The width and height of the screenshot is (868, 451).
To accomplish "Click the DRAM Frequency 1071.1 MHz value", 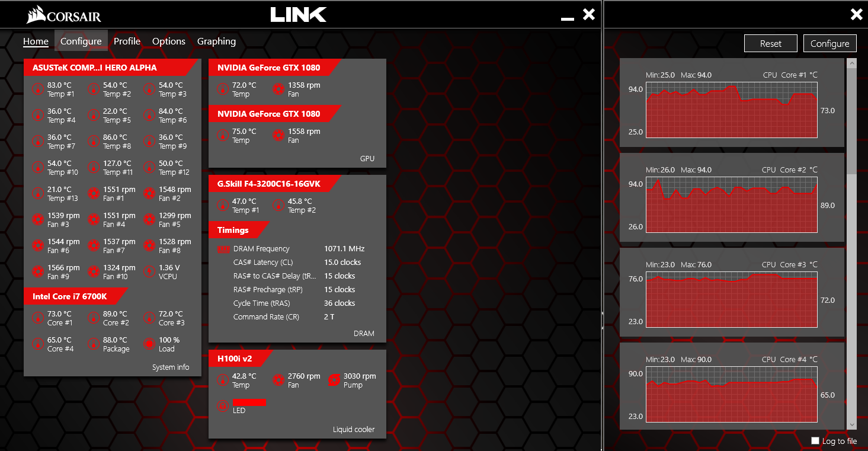I will coord(344,249).
